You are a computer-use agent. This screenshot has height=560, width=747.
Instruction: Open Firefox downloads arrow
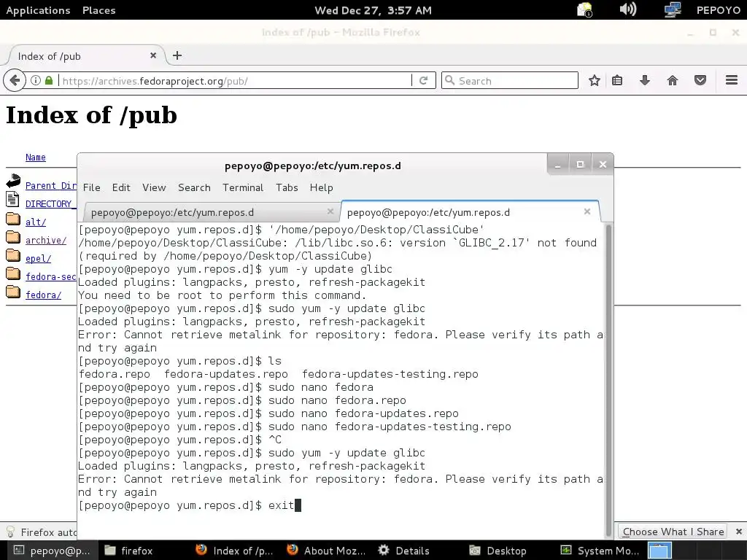tap(645, 80)
